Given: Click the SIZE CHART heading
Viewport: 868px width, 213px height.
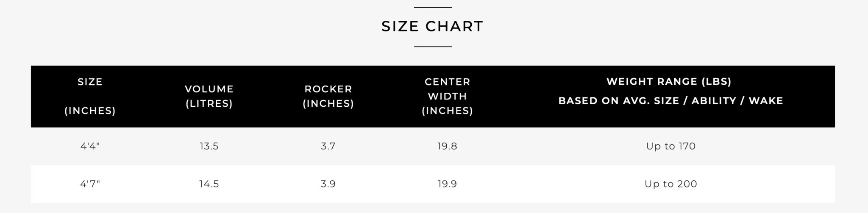Looking at the screenshot, I should click(x=432, y=26).
